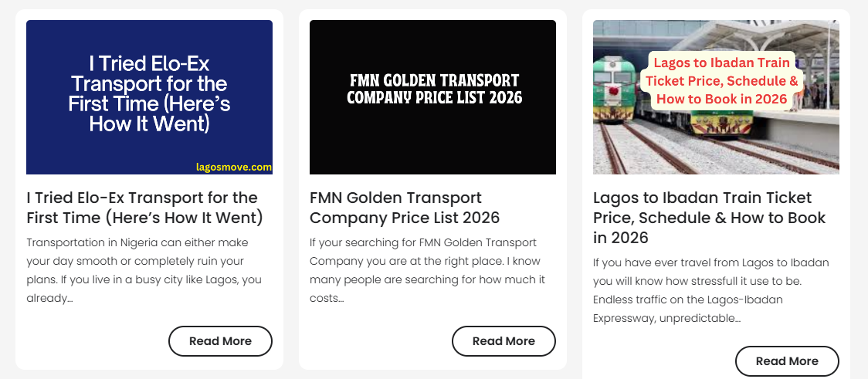Viewport: 868px width, 379px height.
Task: Click the 'If you have ever travel' excerpt
Action: tap(710, 290)
